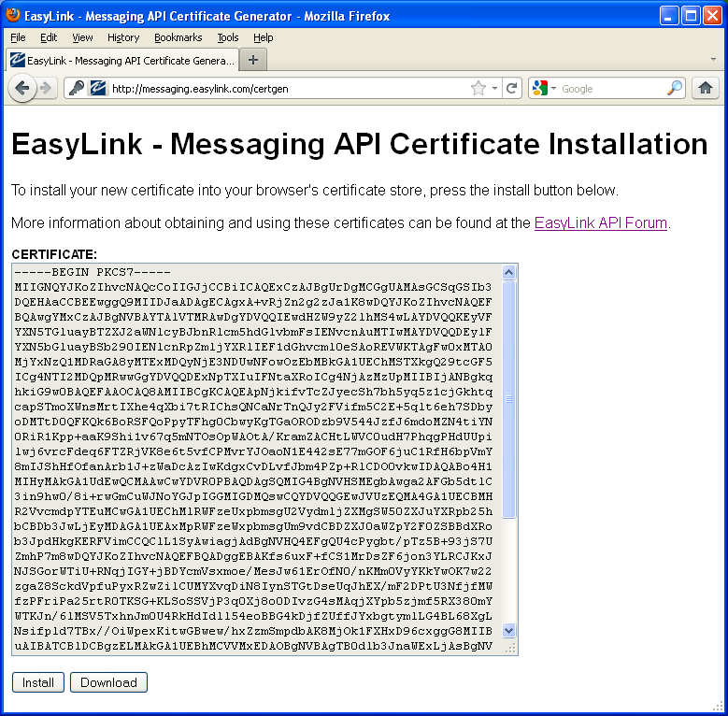The height and width of the screenshot is (716, 728).
Task: Click the certificate scrollbar thumb
Action: 509,399
